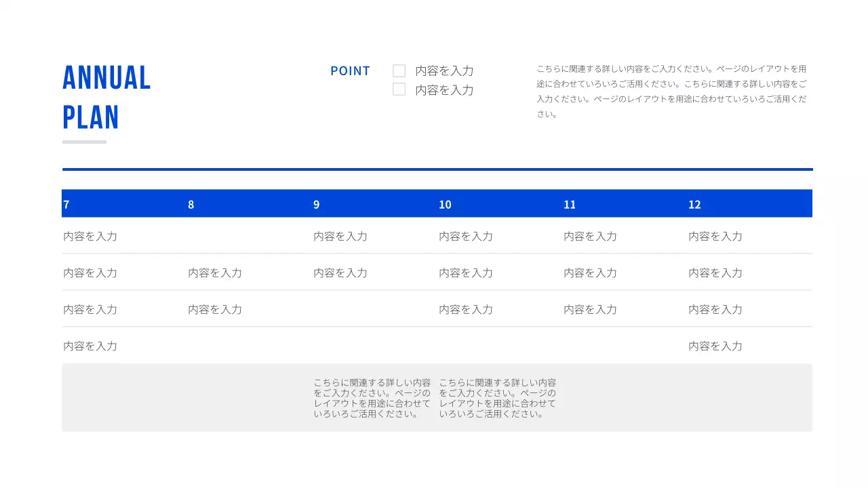Click the 内容を入力 cell under column 8 second row
Screen dimensions: 868x488
point(215,272)
